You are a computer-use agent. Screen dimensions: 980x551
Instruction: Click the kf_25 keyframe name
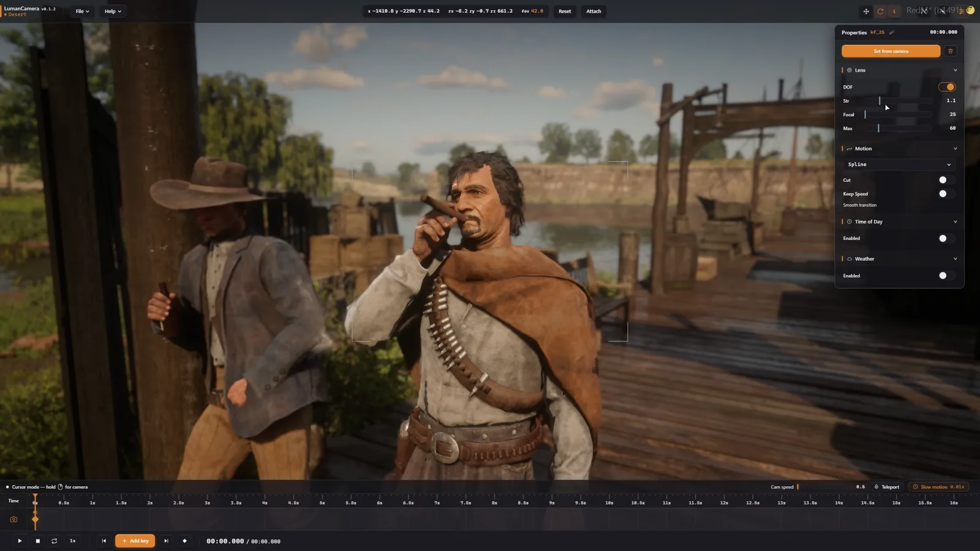pos(877,32)
